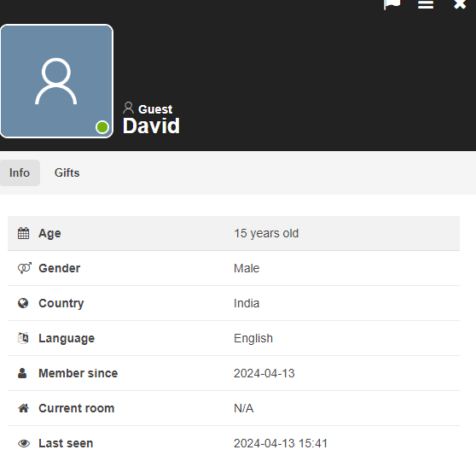Open the hamburger menu icon
Image resolution: width=476 pixels, height=467 pixels.
pos(426,4)
